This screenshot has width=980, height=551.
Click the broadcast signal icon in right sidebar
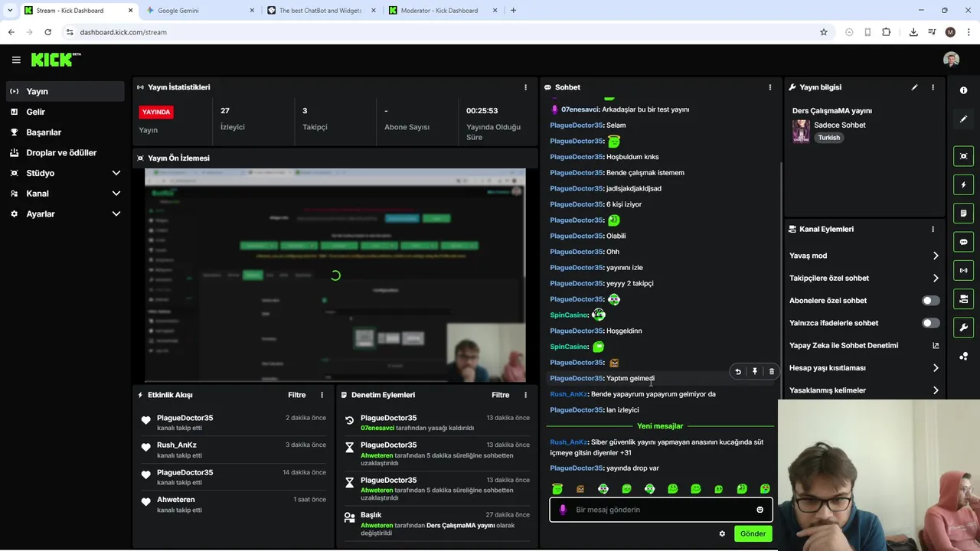(963, 270)
